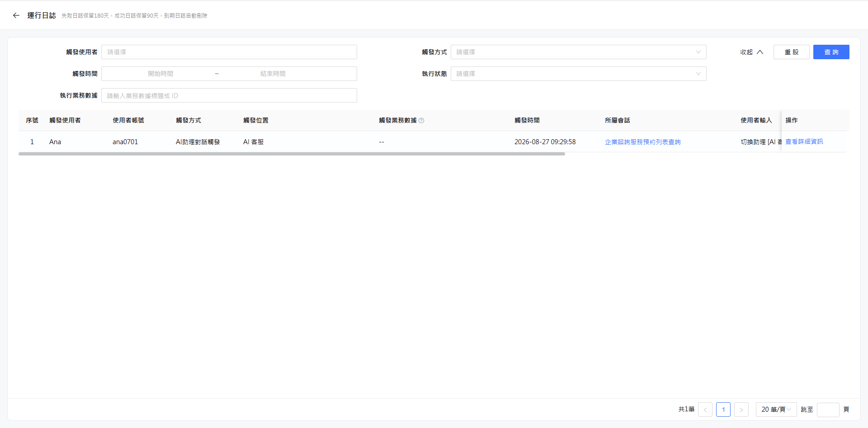The height and width of the screenshot is (428, 868).
Task: Click the table's horizontal scrollbar
Action: (x=292, y=154)
